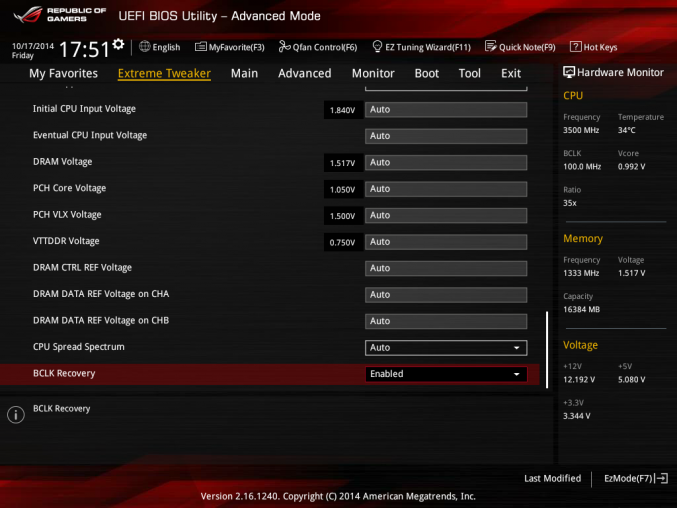Click the settings list vertical scrollbar
677x508 pixels.
coord(547,350)
